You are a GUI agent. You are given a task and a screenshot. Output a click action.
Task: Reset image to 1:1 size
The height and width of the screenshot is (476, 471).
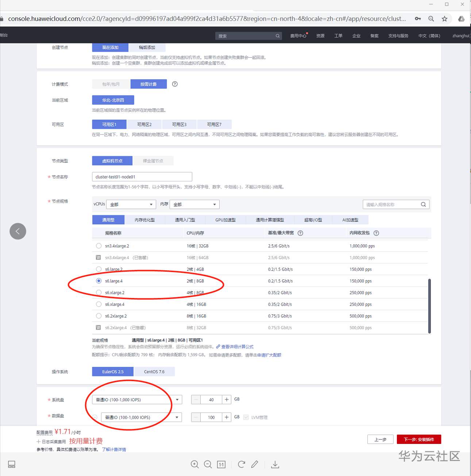(x=221, y=464)
